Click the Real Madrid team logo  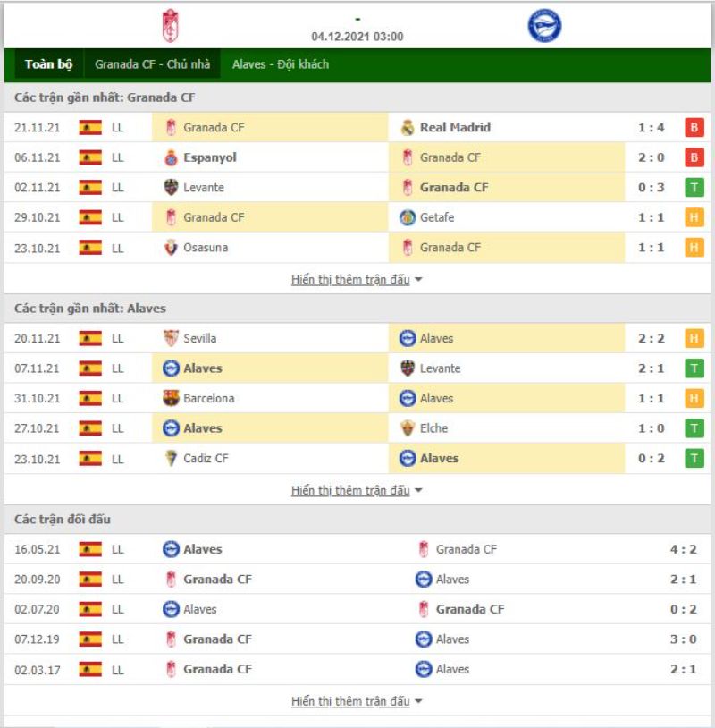tap(408, 127)
